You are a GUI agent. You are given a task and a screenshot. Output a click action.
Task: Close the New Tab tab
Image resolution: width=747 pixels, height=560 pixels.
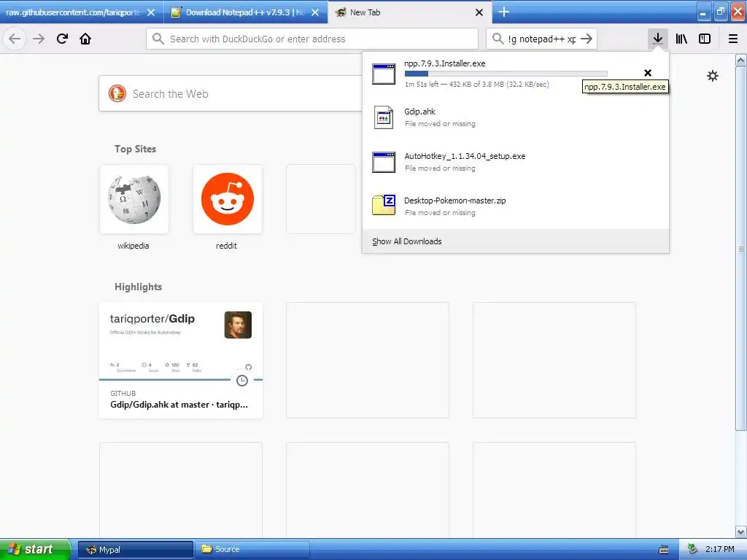[x=479, y=12]
